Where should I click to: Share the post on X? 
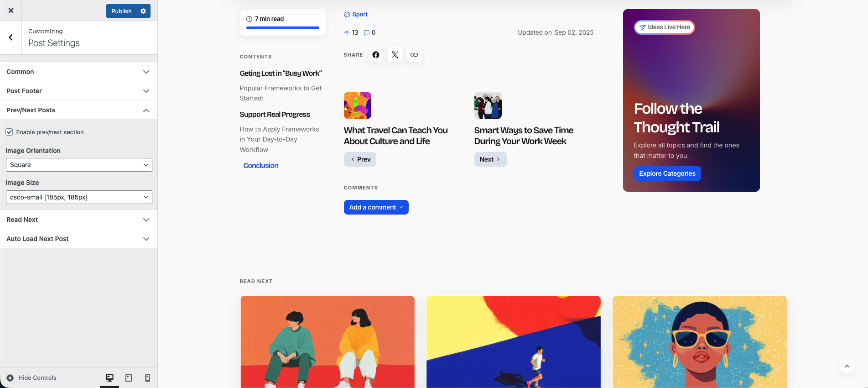(395, 55)
